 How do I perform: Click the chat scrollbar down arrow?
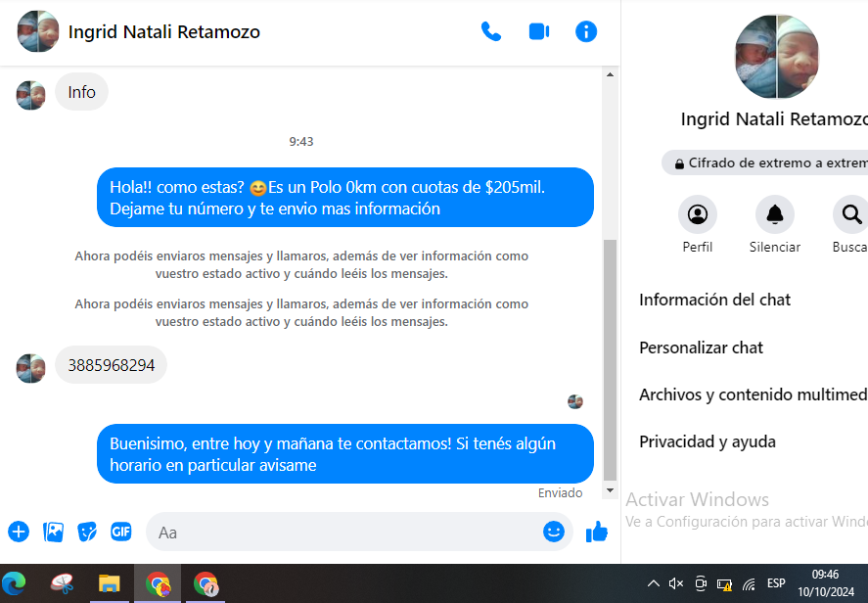click(x=610, y=489)
